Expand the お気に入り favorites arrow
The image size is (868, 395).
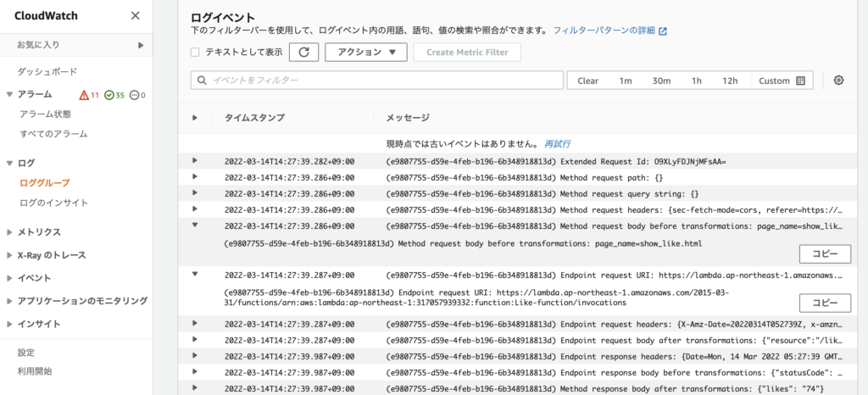coord(142,45)
